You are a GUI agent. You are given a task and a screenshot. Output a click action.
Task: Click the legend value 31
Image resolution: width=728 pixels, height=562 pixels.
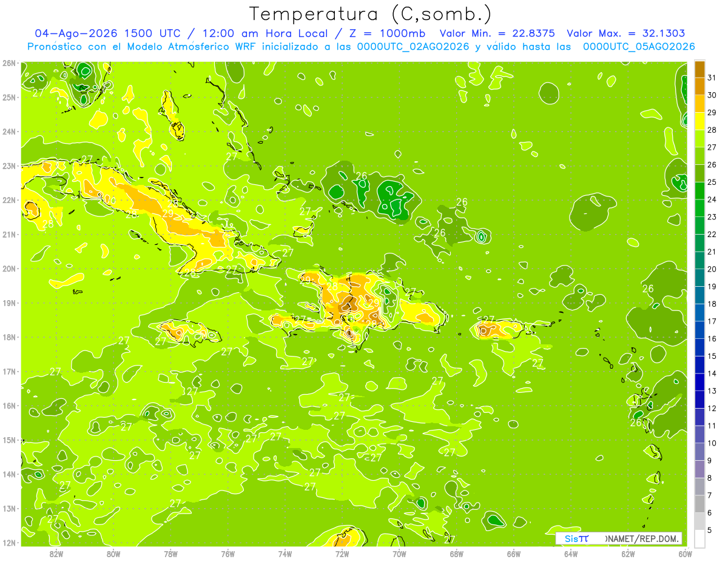pyautogui.click(x=712, y=78)
